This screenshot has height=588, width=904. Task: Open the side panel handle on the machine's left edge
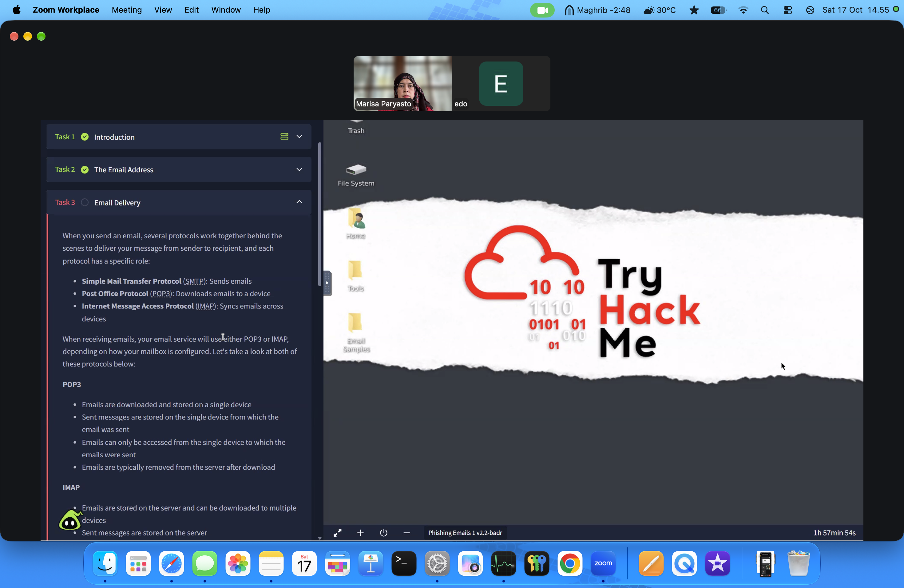[327, 283]
